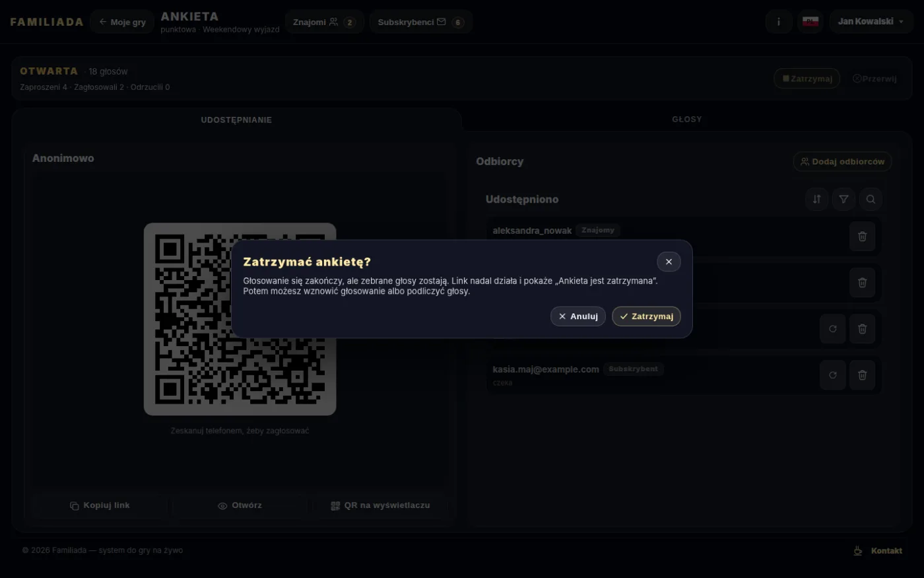Switch to the Głosy tab
The width and height of the screenshot is (924, 578).
pyautogui.click(x=687, y=120)
